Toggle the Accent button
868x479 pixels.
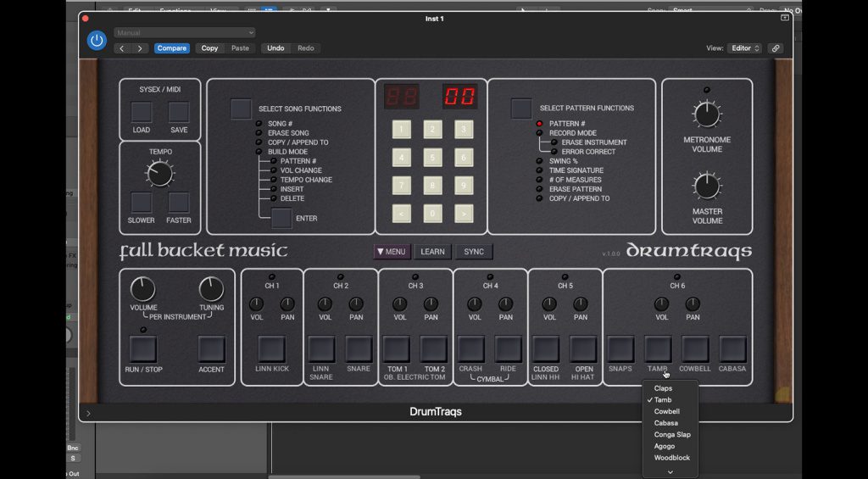click(x=211, y=349)
